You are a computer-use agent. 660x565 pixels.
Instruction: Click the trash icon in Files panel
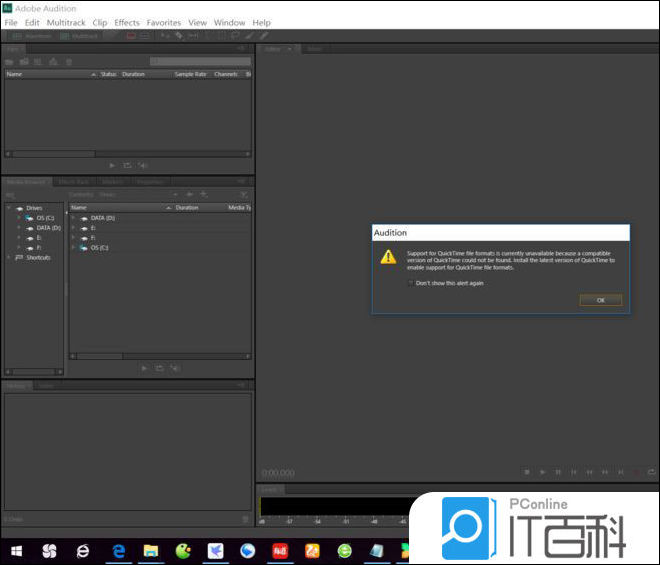(68, 61)
